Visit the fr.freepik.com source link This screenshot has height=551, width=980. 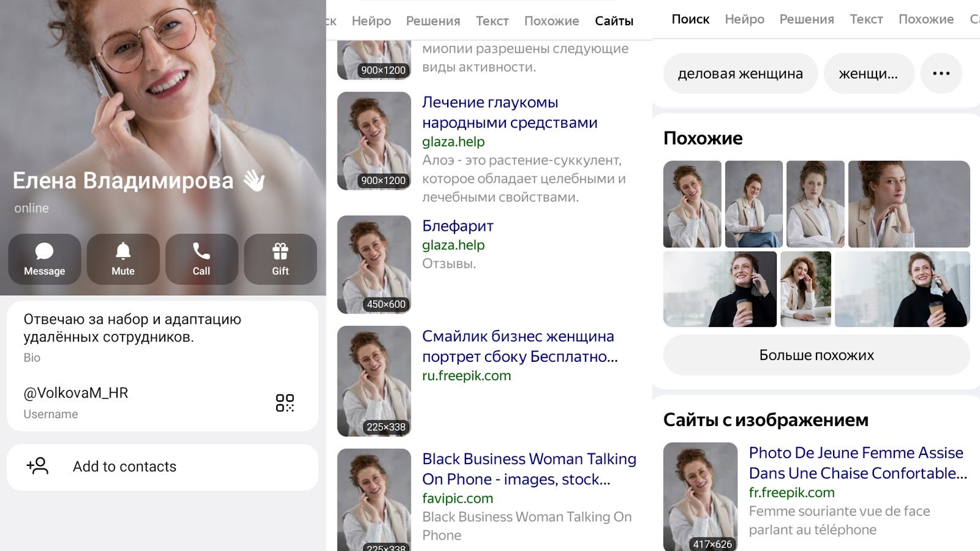pos(792,492)
